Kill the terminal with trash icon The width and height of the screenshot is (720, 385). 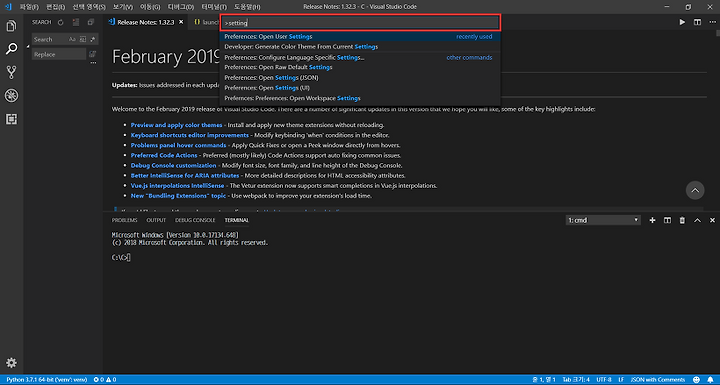pos(682,220)
